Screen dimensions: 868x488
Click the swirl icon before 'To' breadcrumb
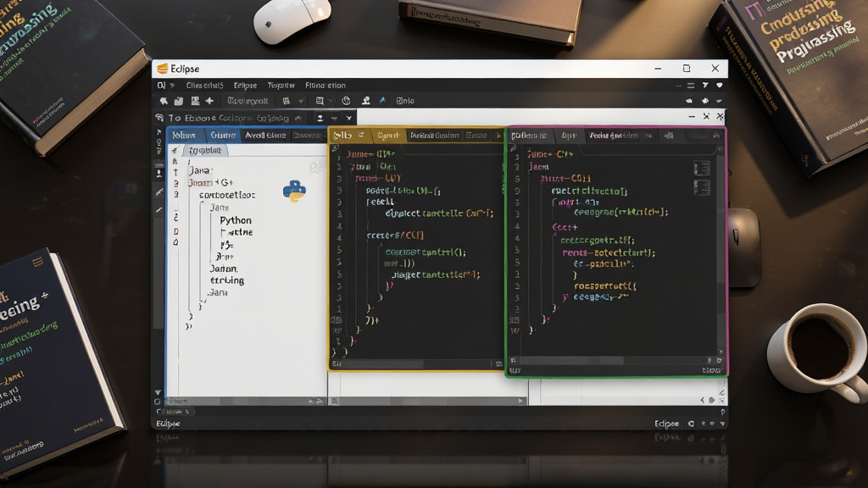[159, 118]
